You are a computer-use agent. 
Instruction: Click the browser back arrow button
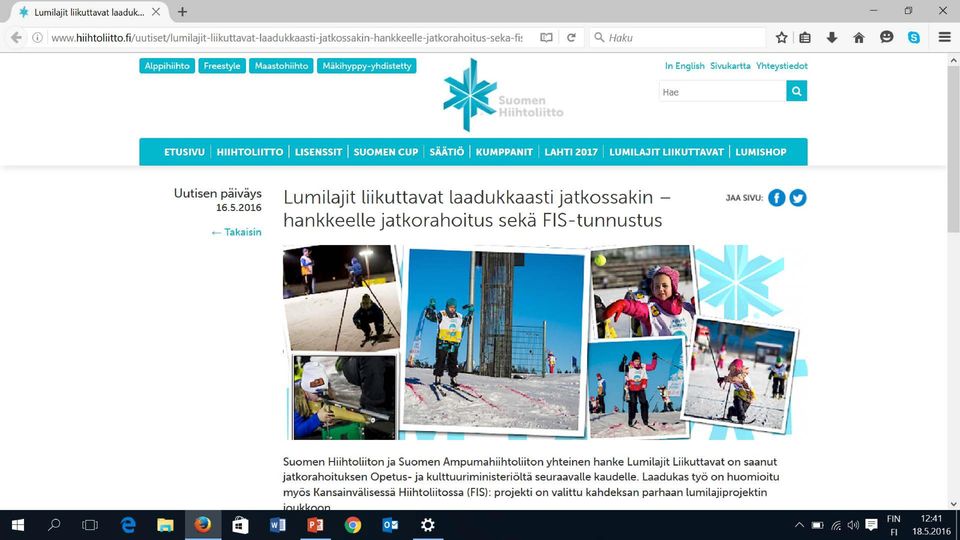click(x=16, y=37)
